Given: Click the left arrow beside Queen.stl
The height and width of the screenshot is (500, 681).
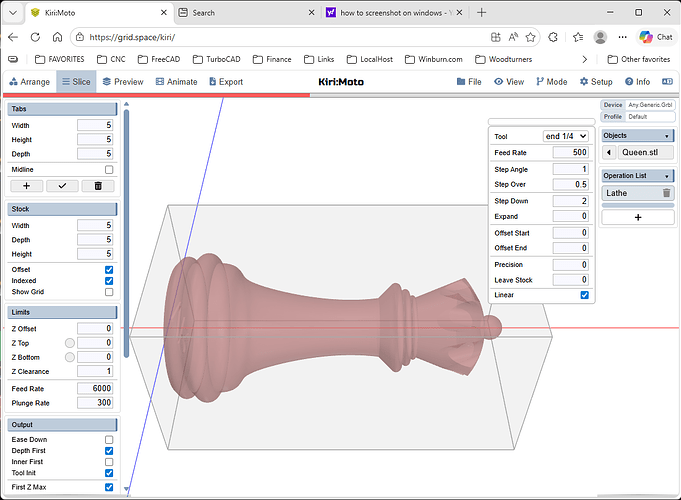Looking at the screenshot, I should point(609,152).
